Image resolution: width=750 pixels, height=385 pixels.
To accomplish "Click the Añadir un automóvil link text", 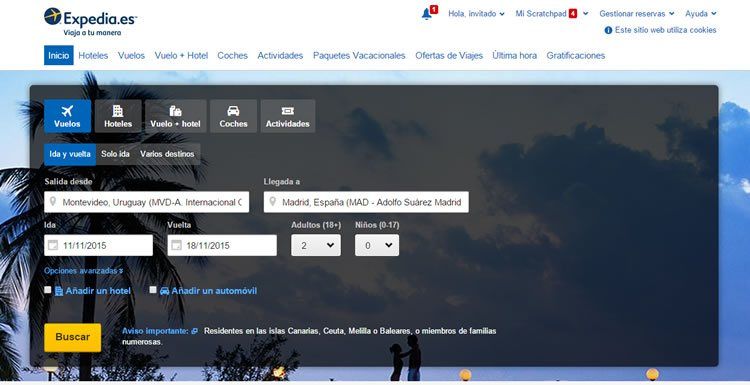I will click(x=214, y=291).
